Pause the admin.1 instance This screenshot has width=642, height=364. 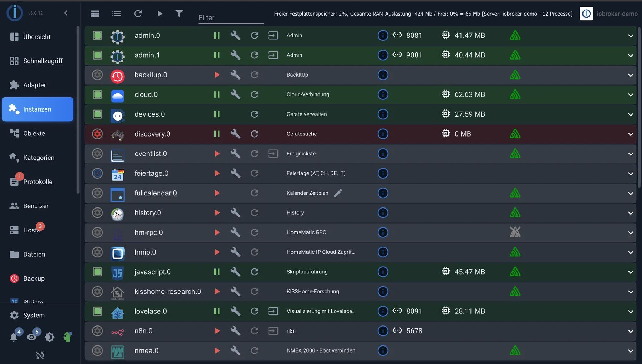pyautogui.click(x=217, y=55)
